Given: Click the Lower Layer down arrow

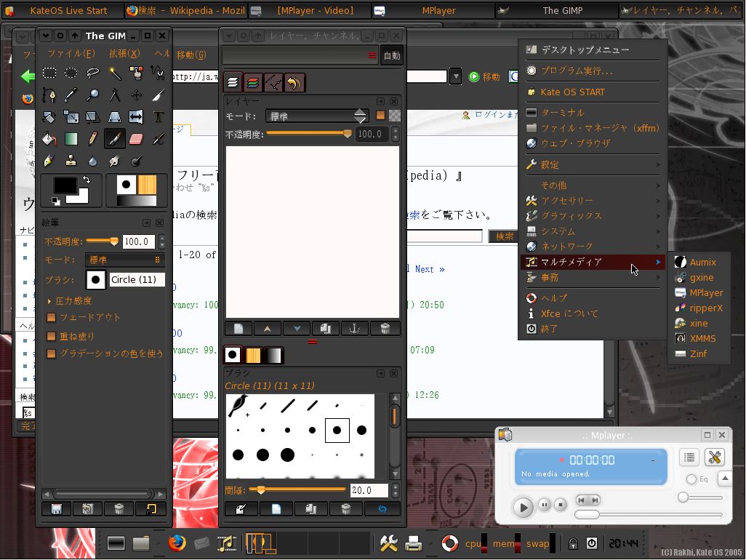Looking at the screenshot, I should (x=297, y=328).
